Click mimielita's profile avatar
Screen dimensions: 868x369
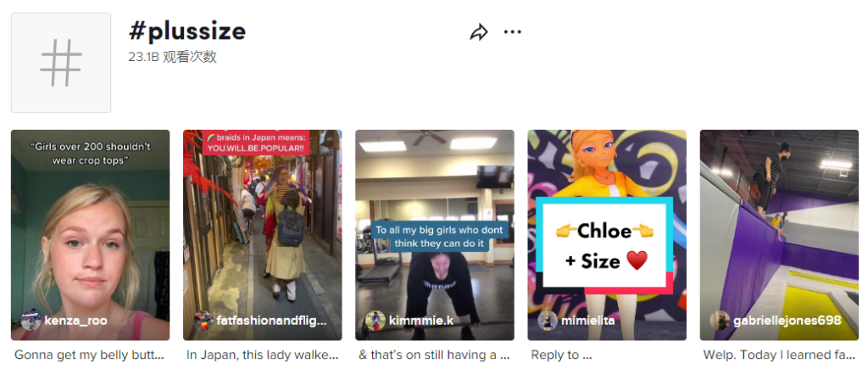click(548, 321)
